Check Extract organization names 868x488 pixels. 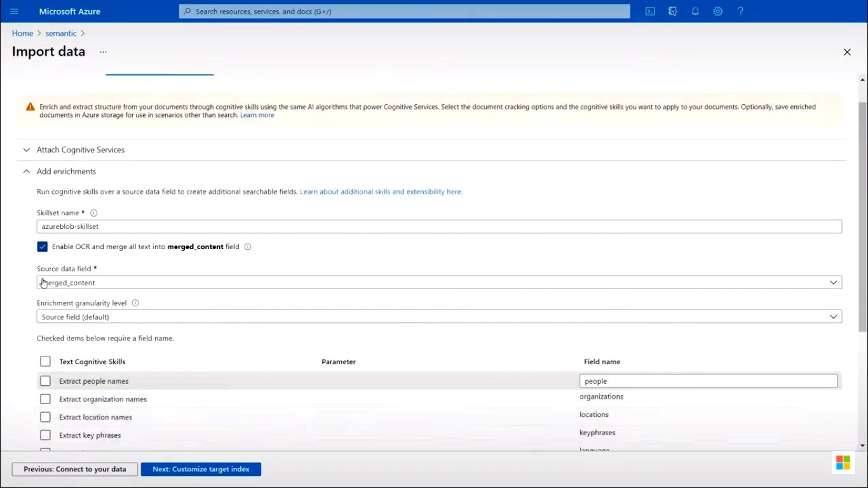(x=45, y=399)
